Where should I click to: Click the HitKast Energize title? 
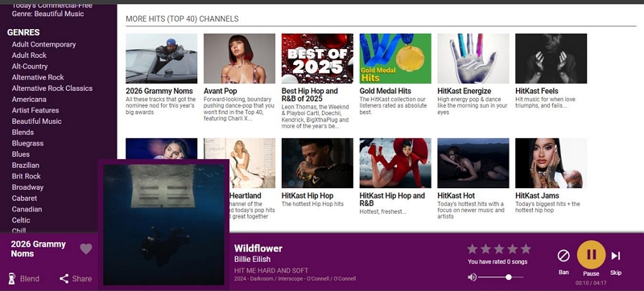click(x=464, y=91)
